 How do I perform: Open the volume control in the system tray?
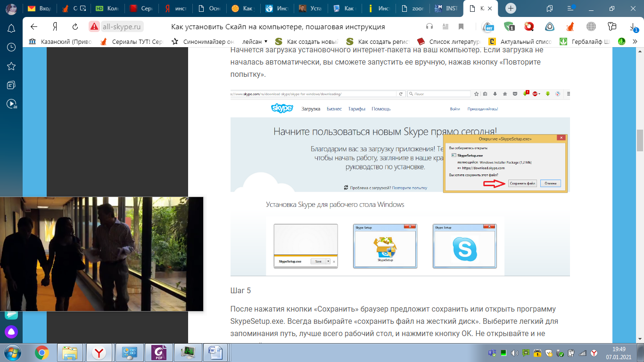coord(514,353)
